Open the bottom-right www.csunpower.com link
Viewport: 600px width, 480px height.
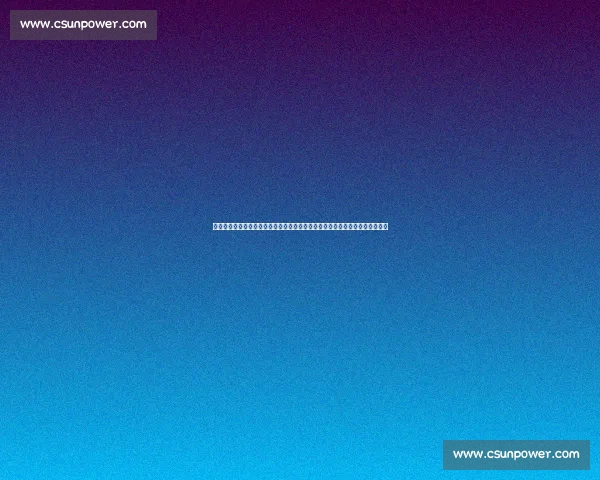[516, 454]
